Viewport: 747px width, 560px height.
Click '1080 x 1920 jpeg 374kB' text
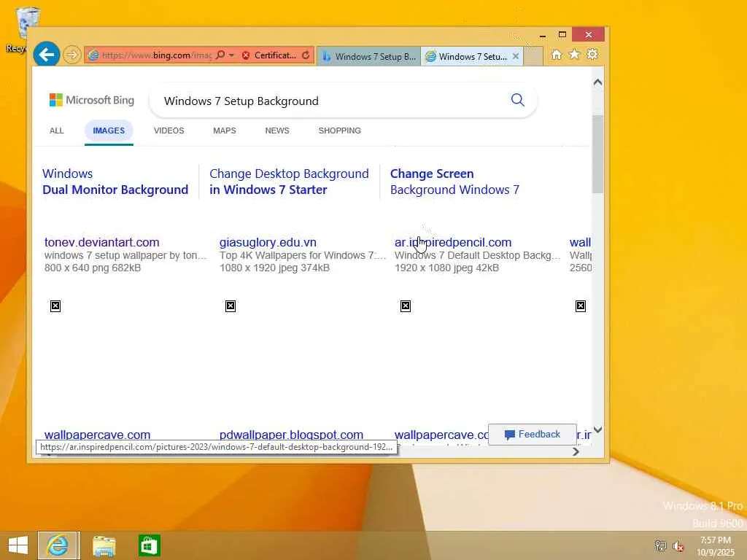[x=274, y=268]
